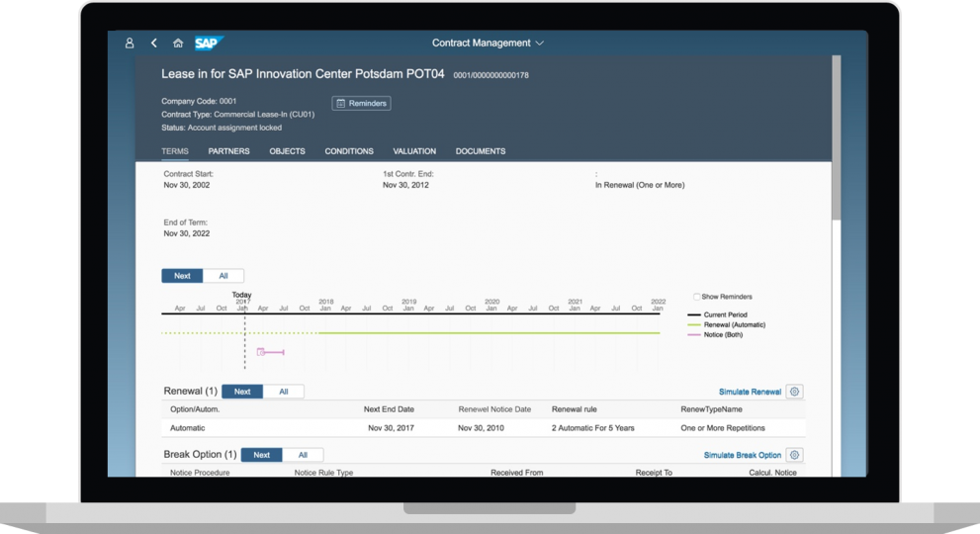Click the pink notice marker on timeline
Image resolution: width=980 pixels, height=534 pixels.
pyautogui.click(x=271, y=352)
